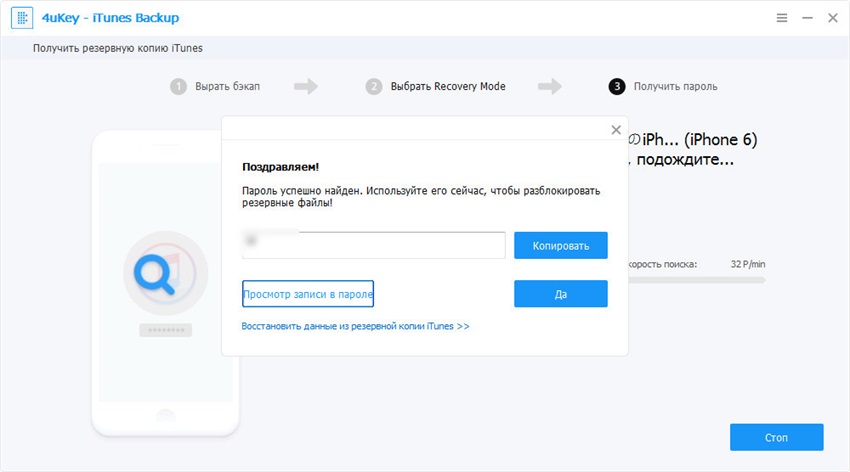This screenshot has height=472, width=850.
Task: Click the скорость поиска label
Action: (663, 264)
